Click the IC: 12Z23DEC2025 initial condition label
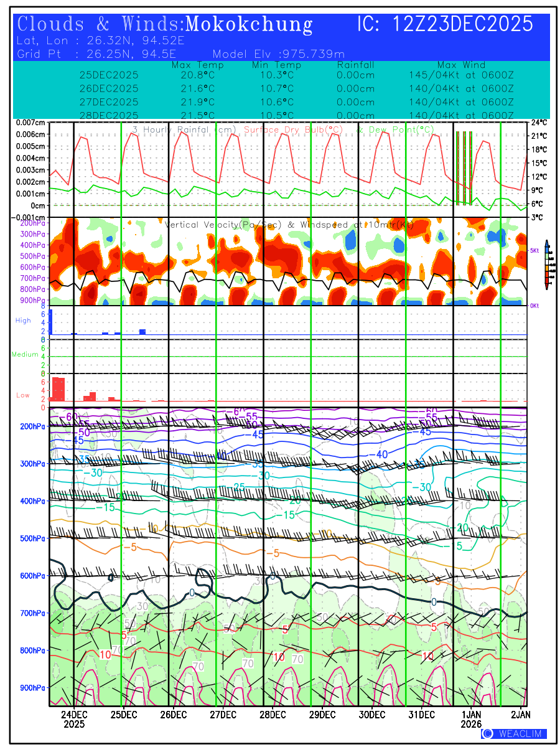Screen dimensions: 560x747 pyautogui.click(x=445, y=24)
